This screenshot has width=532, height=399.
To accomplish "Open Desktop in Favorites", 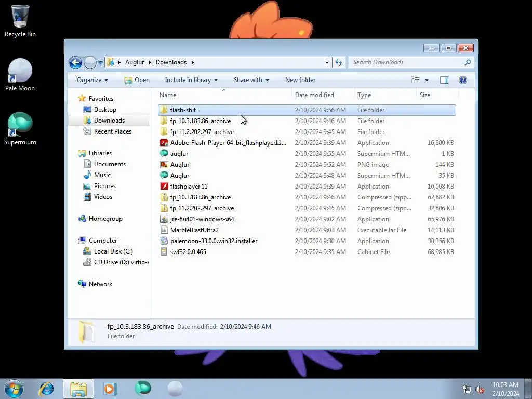I will tap(105, 110).
